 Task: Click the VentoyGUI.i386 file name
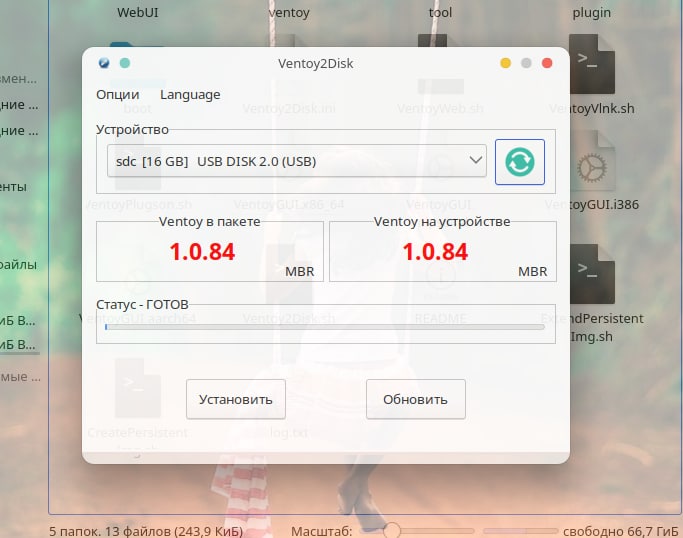[592, 205]
